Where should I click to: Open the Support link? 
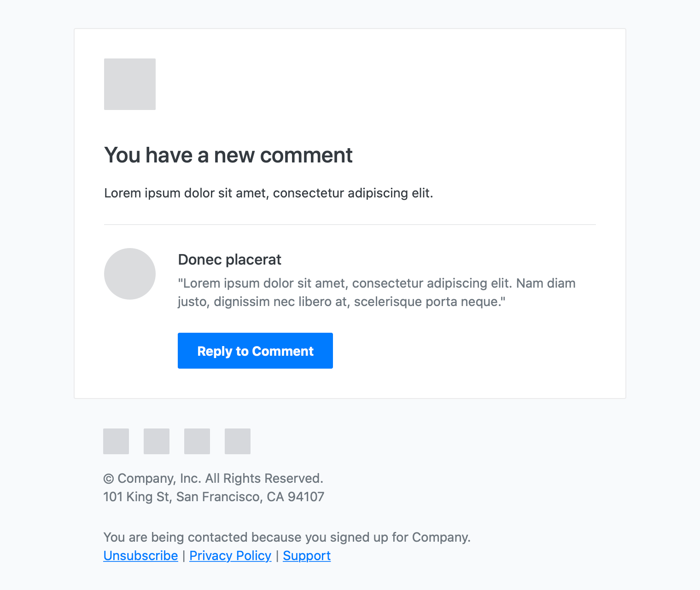[307, 555]
